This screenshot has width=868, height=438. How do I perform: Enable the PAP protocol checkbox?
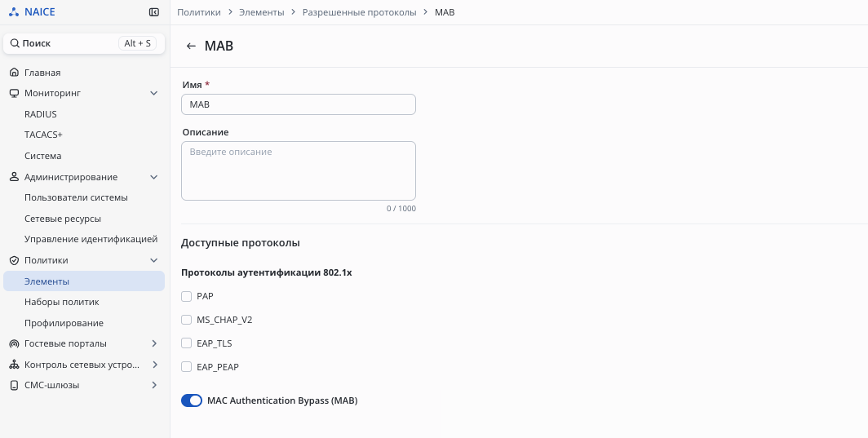tap(187, 296)
